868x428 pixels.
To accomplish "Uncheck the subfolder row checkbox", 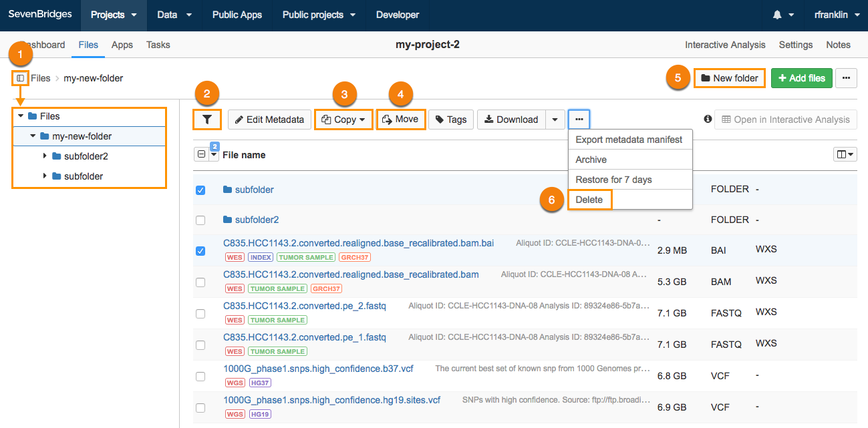I will (200, 190).
